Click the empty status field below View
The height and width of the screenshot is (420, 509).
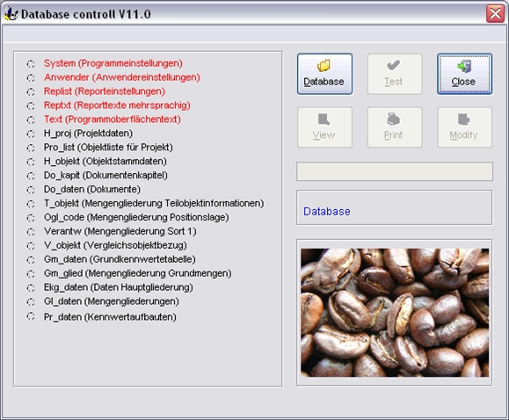pos(395,171)
